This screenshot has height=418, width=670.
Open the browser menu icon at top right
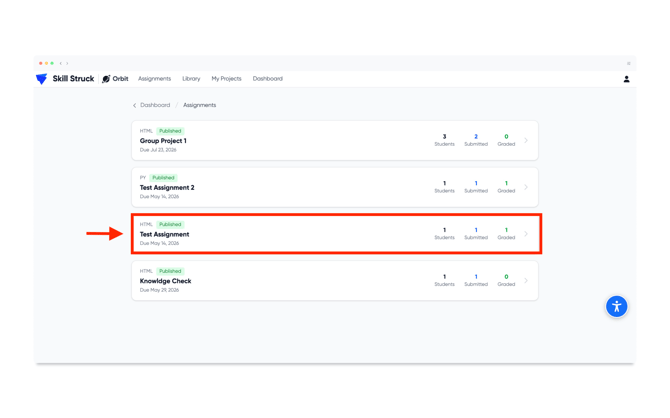629,63
